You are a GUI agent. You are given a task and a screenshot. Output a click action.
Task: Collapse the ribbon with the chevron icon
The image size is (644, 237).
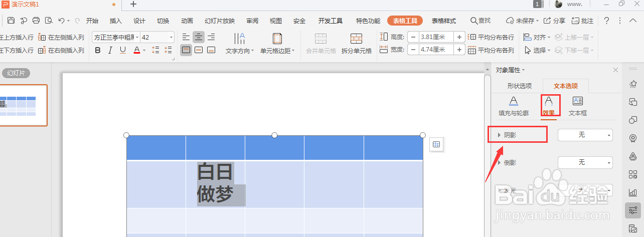(634, 21)
